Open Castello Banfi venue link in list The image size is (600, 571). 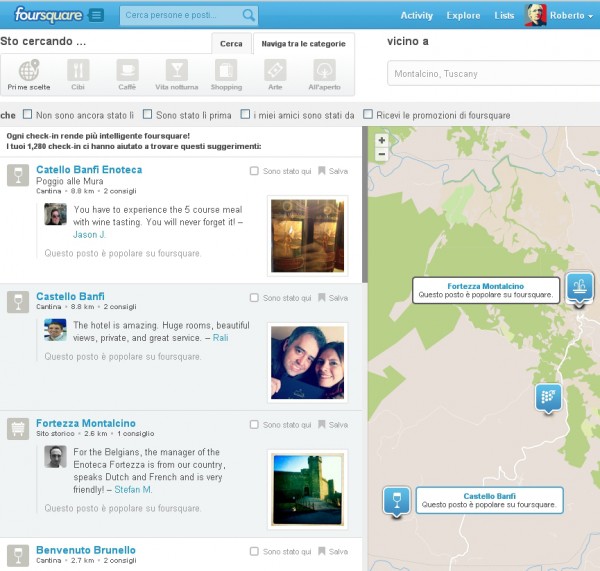tap(70, 296)
